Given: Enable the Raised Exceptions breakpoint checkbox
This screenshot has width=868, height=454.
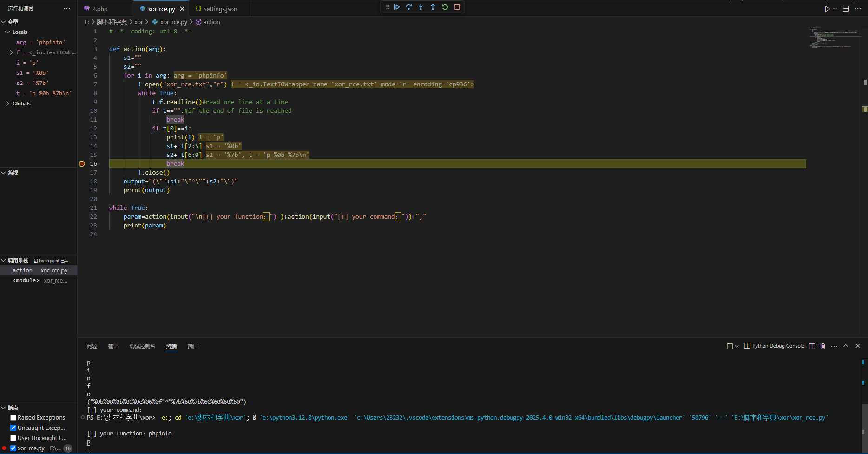Looking at the screenshot, I should pyautogui.click(x=13, y=418).
